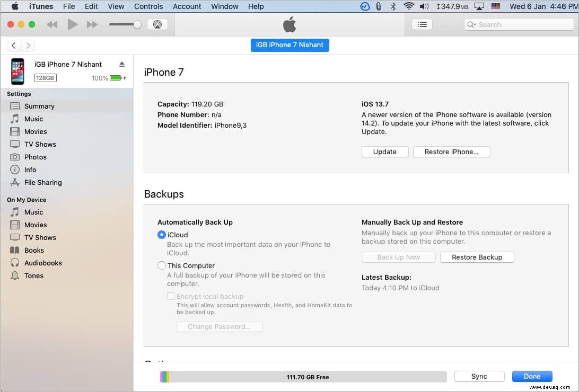
Task: Open Books under On My Device
Action: [67, 251]
